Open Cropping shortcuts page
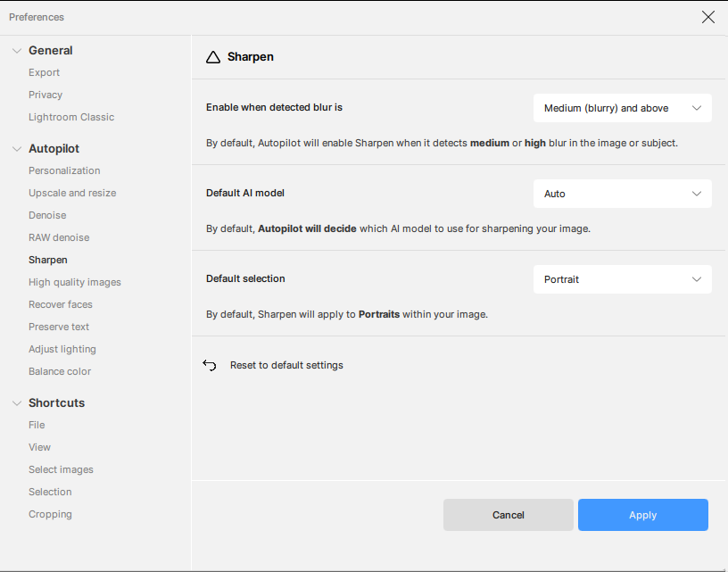 (50, 514)
